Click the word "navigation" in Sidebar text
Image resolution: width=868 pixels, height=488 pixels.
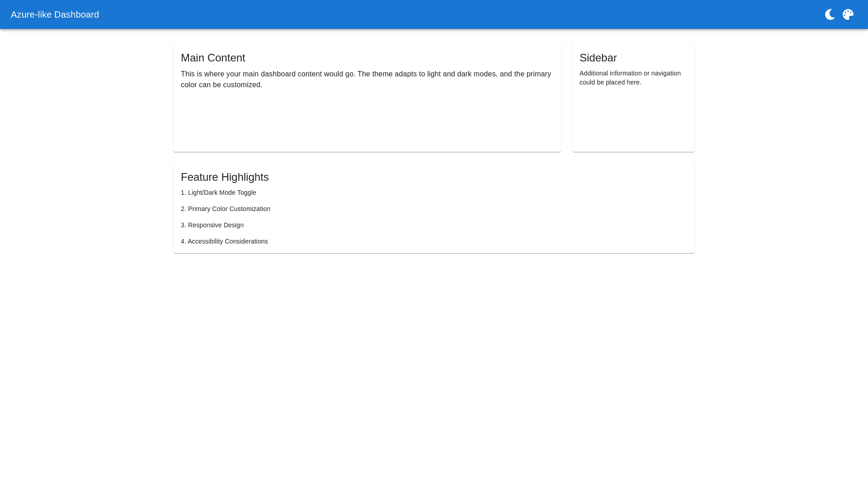(665, 73)
